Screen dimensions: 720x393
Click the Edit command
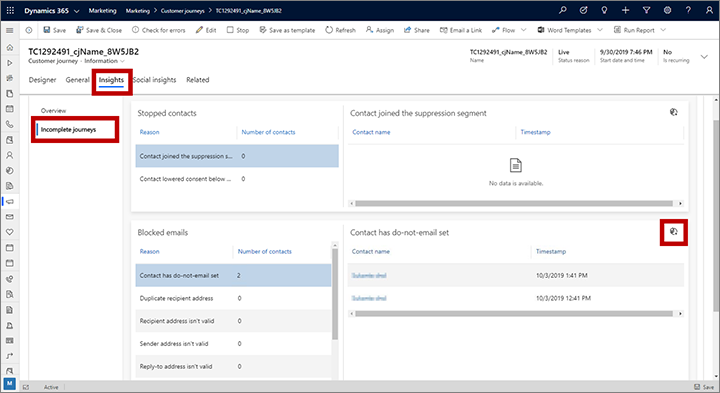pos(206,30)
